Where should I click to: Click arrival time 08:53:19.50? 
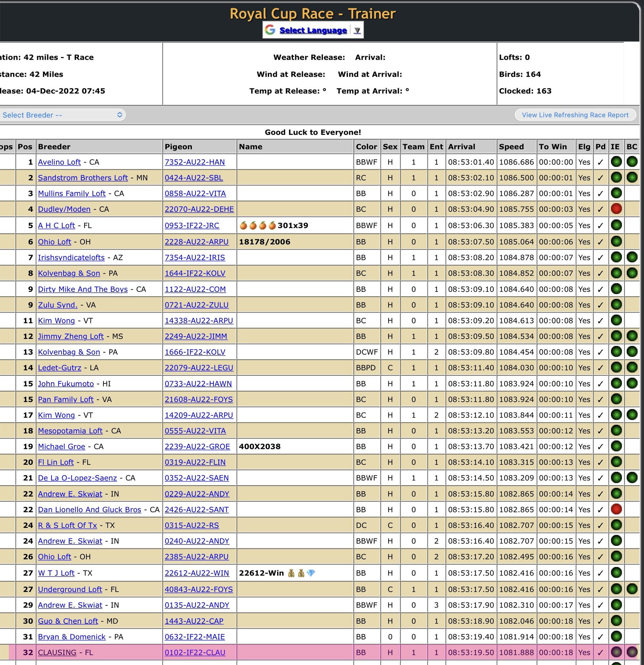point(471,652)
